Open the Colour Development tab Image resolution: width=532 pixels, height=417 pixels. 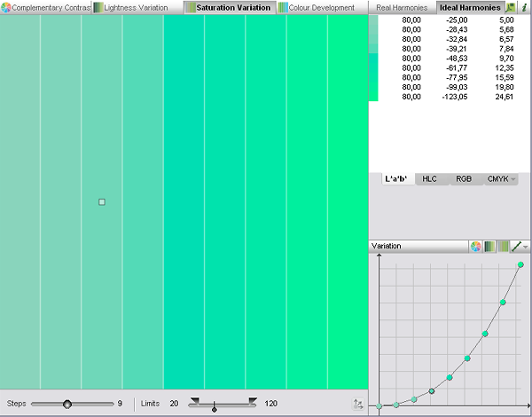click(320, 7)
